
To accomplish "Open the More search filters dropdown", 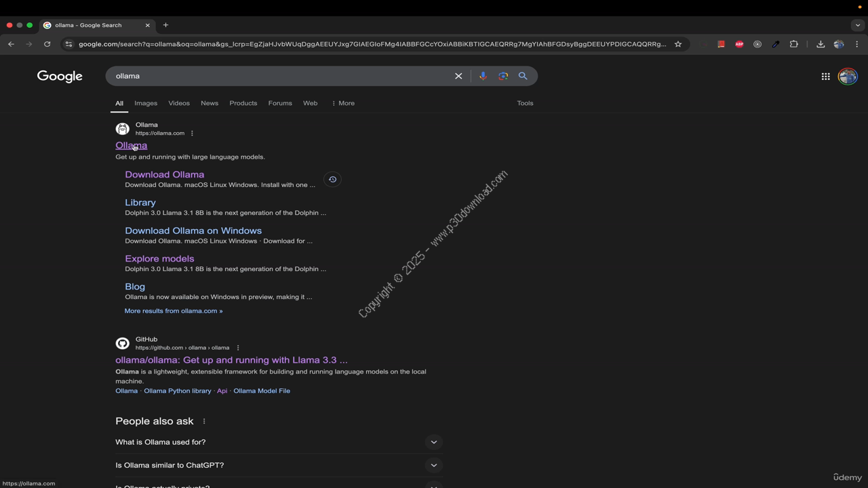I will point(343,103).
